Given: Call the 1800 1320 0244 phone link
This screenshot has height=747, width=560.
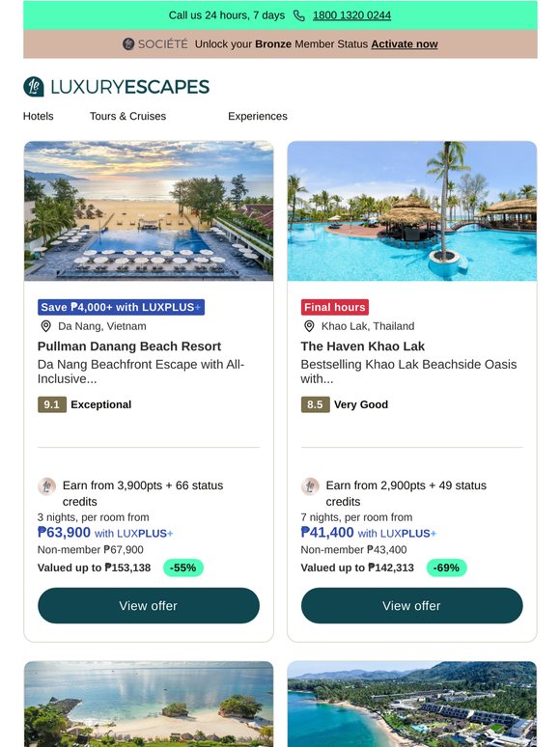Looking at the screenshot, I should pyautogui.click(x=351, y=15).
